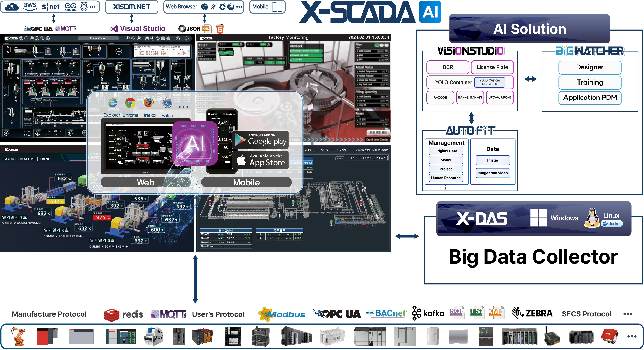Viewport: 644px width, 350px height.
Task: Click the Windows logo in X-DAS banner
Action: [538, 218]
